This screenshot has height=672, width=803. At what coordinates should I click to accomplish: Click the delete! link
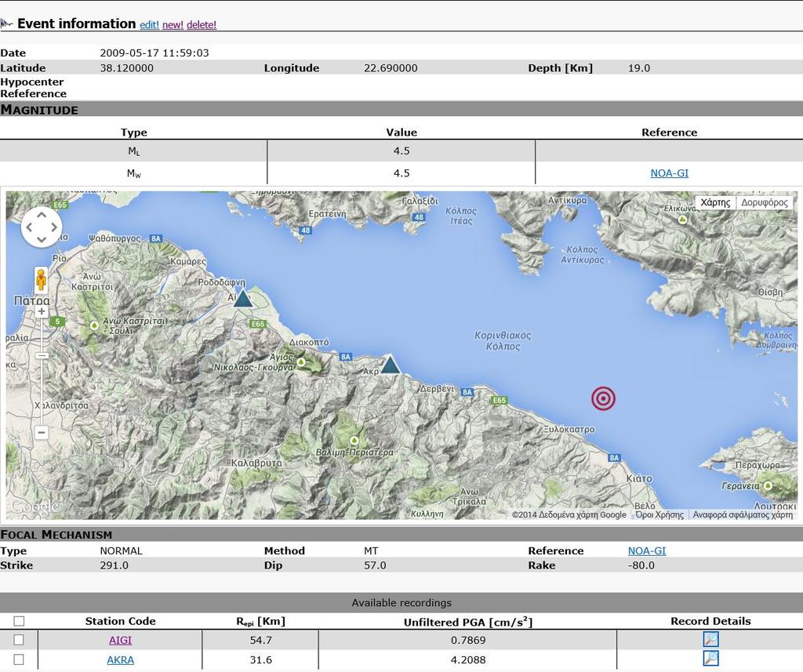click(202, 24)
